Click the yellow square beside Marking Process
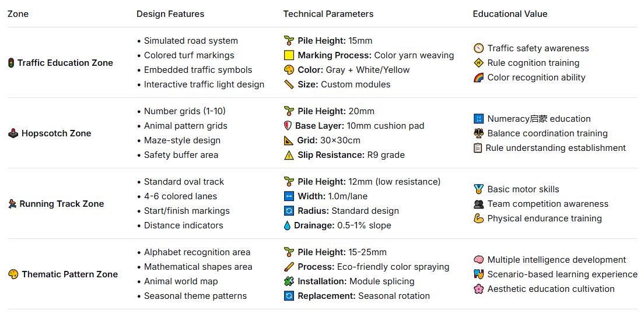The width and height of the screenshot is (644, 314). (x=289, y=55)
